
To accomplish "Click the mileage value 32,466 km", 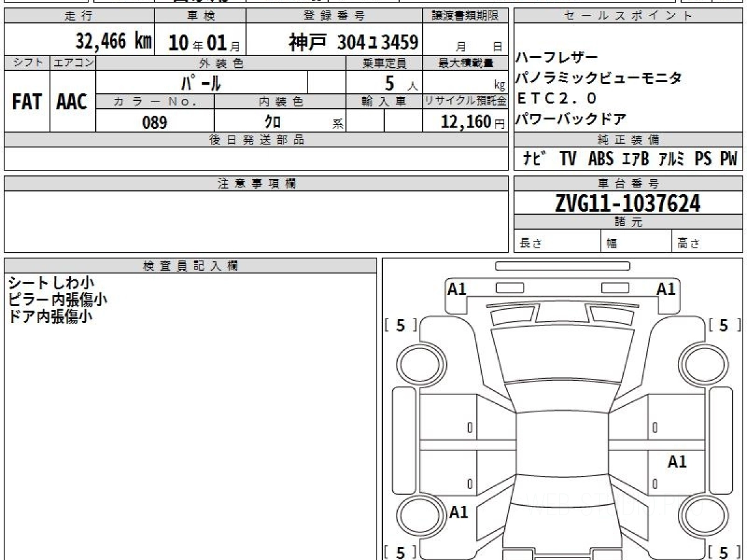I will coord(114,42).
